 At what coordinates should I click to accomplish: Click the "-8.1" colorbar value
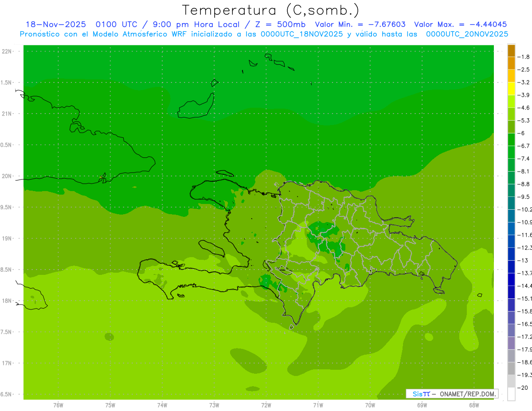tap(524, 172)
